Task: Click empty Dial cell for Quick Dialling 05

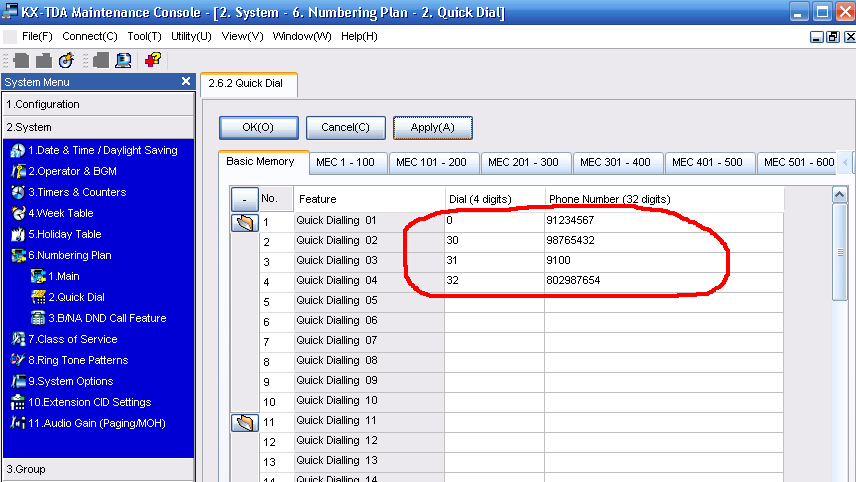Action: point(495,301)
